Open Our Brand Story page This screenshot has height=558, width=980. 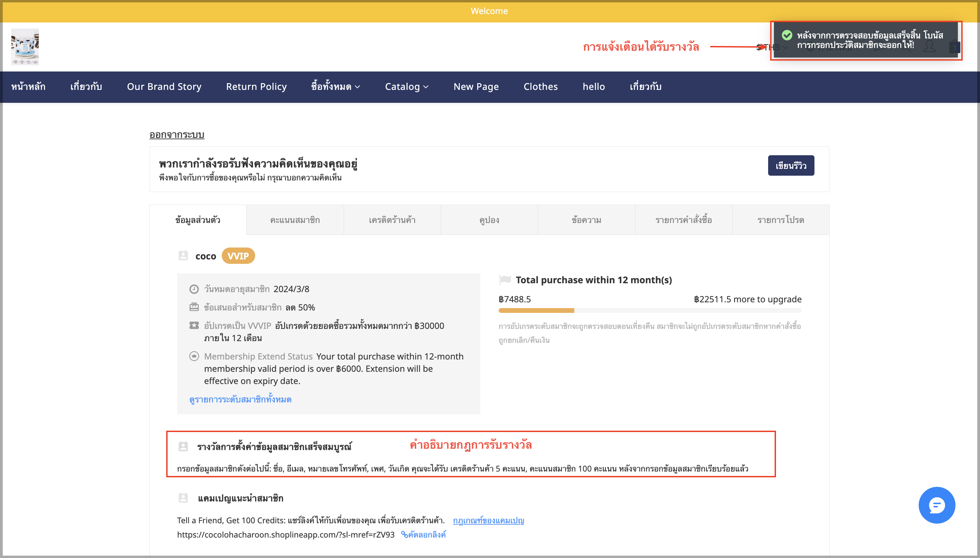click(x=164, y=86)
